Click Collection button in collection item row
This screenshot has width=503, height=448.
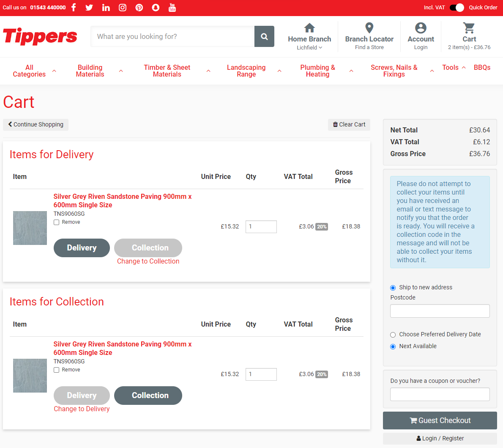coord(148,396)
